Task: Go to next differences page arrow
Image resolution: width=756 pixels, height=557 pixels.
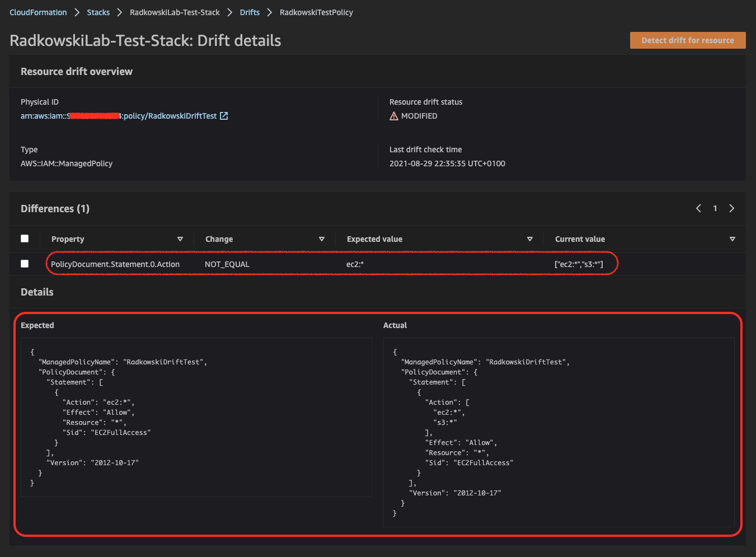Action: (731, 208)
